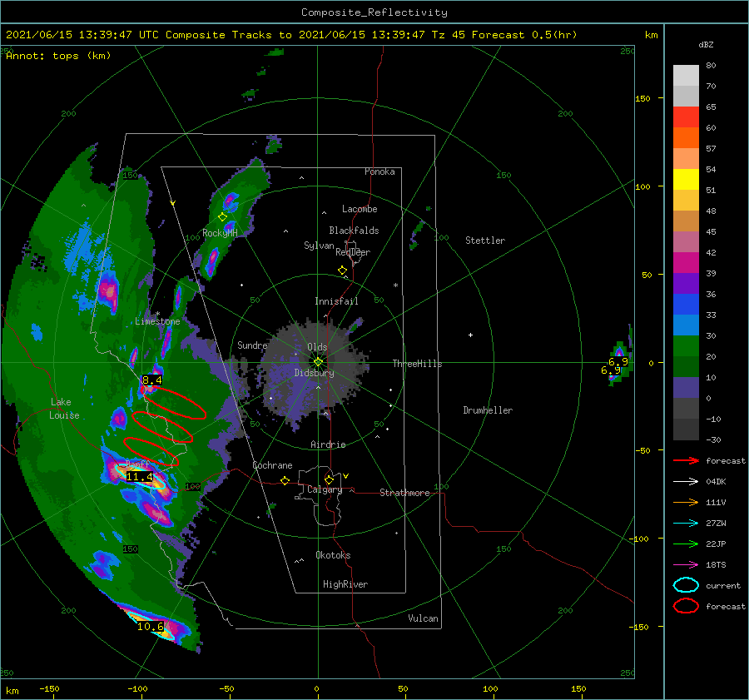Pick the blue 36-33 dBZ swatch
Screen dimensions: 749x700
coord(686,305)
